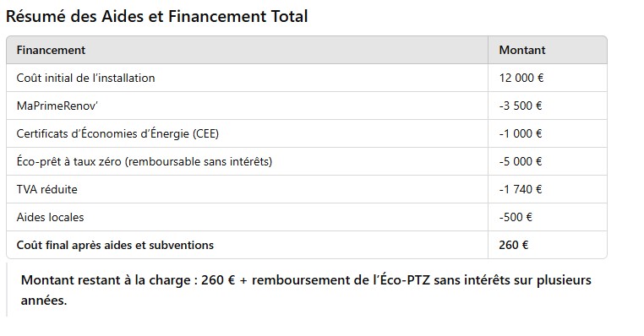644x336 pixels.
Task: Select the MaPrimeRenov' row label
Action: pos(57,106)
